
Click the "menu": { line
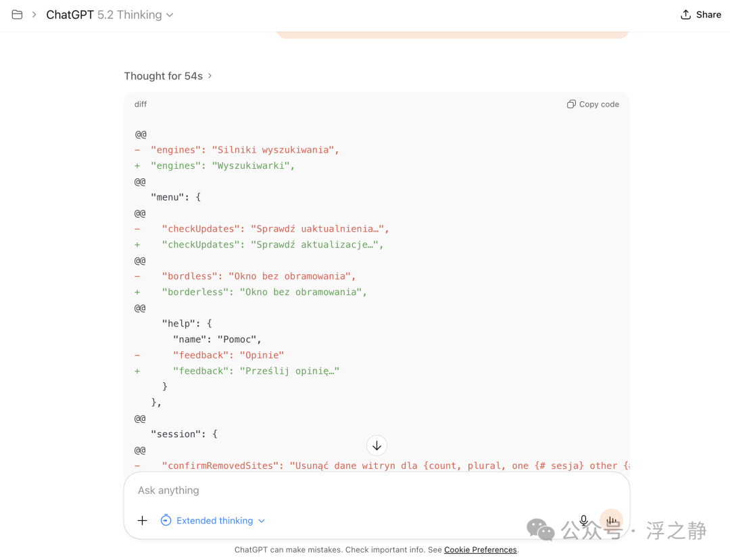[x=176, y=197]
